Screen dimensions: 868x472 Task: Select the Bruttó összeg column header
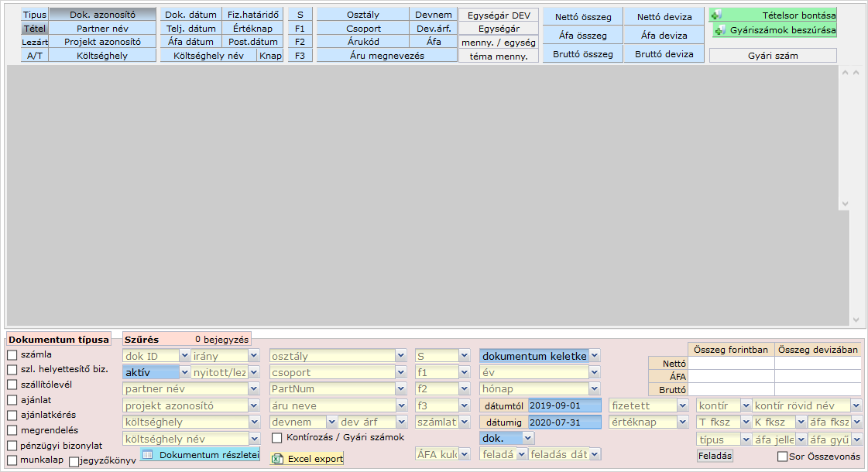(x=582, y=54)
